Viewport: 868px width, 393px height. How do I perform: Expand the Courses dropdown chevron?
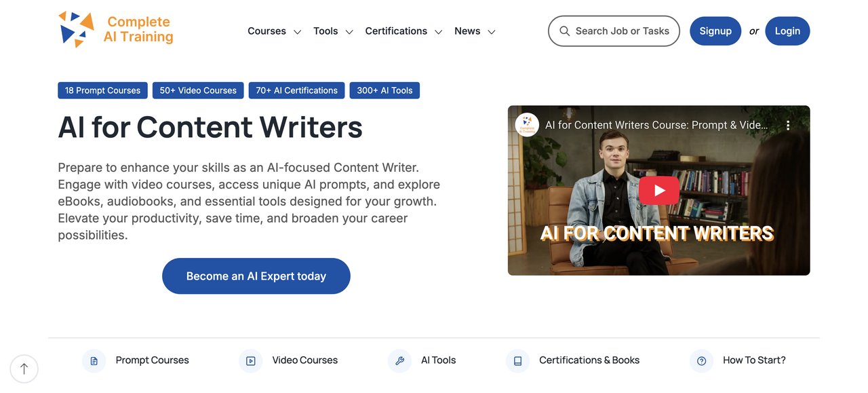(297, 32)
